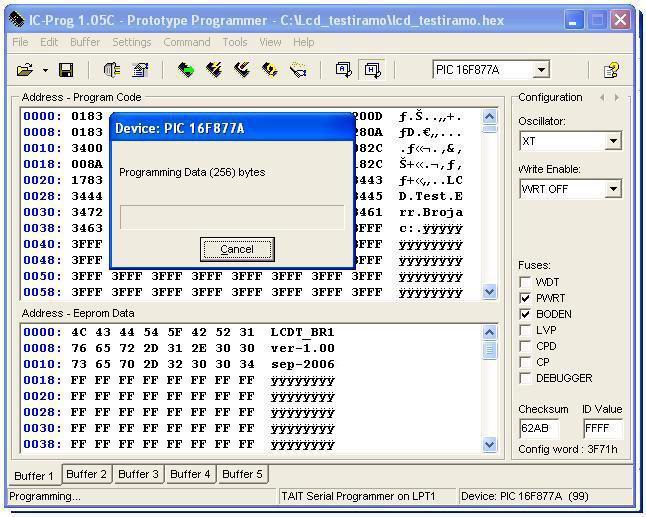Go to next Configuration page arrow
The image size is (646, 517).
tap(617, 98)
